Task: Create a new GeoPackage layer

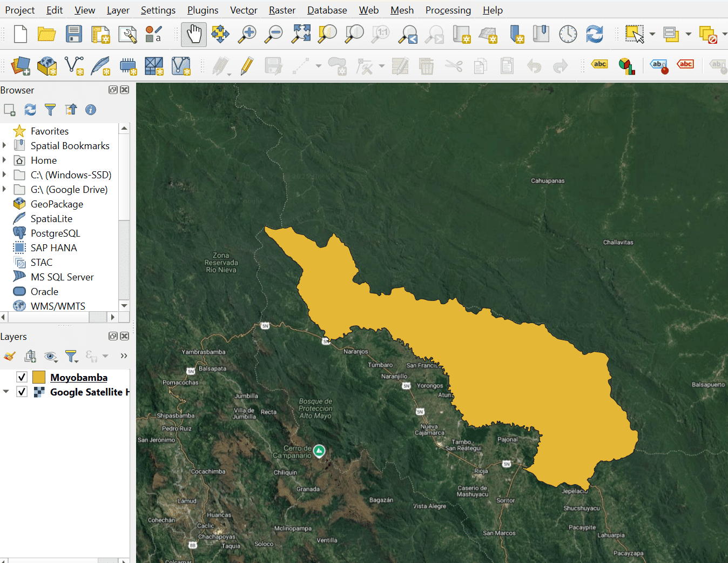Action: (47, 66)
